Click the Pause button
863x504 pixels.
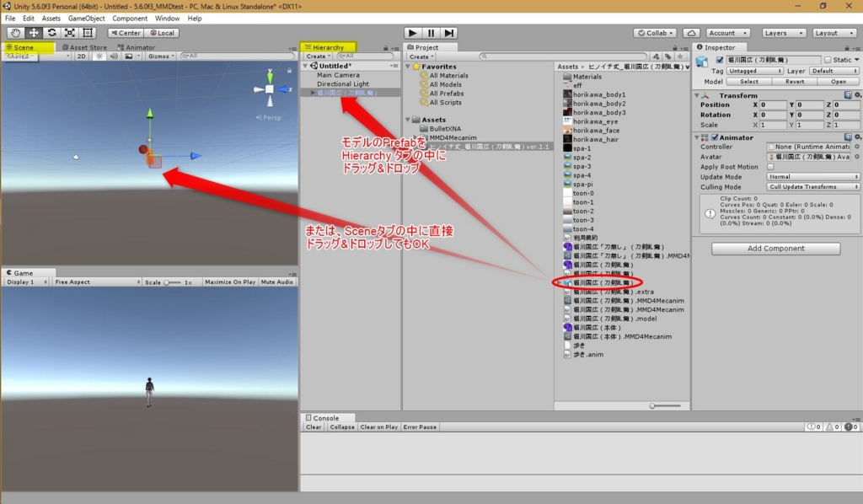(x=431, y=33)
